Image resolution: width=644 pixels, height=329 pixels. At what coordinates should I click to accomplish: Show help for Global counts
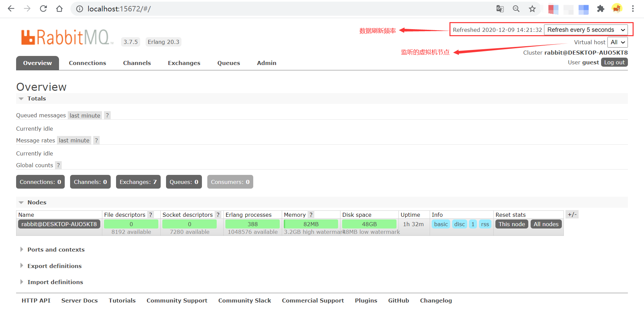58,165
